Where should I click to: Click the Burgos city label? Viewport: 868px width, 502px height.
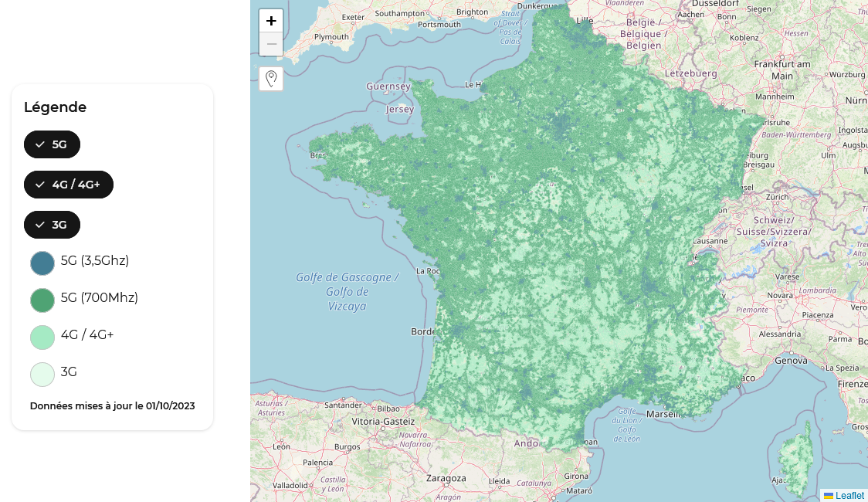[347, 446]
